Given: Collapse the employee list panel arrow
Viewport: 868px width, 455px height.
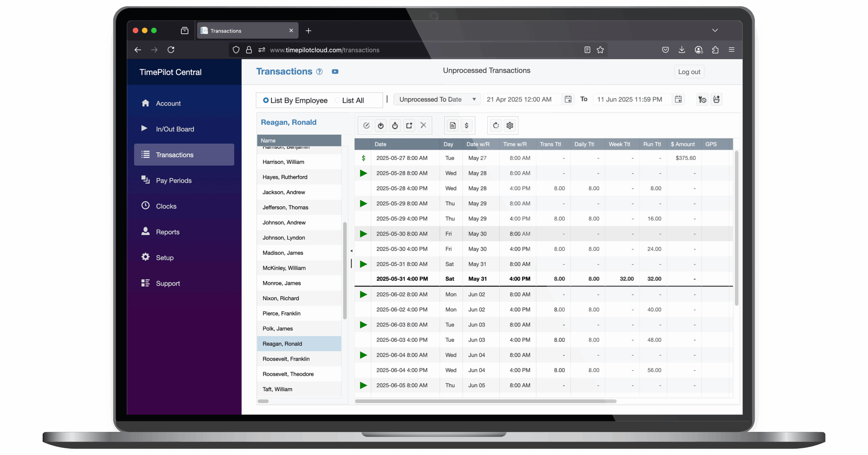Looking at the screenshot, I should tap(351, 251).
